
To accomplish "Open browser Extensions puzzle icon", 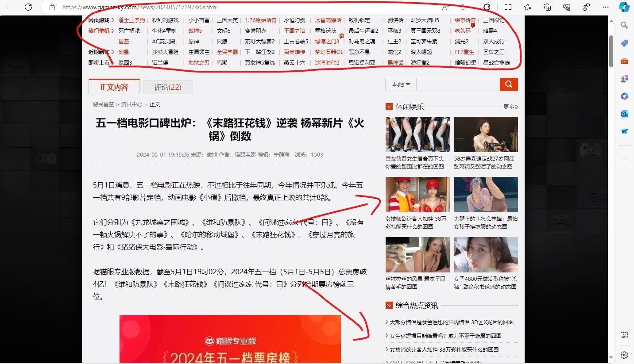I will 487,7.
